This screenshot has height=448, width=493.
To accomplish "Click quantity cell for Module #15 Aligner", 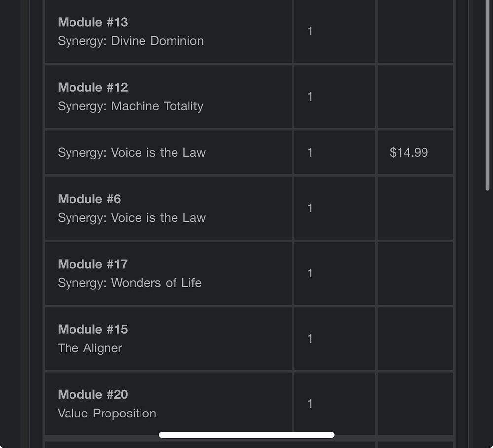I will (x=335, y=339).
